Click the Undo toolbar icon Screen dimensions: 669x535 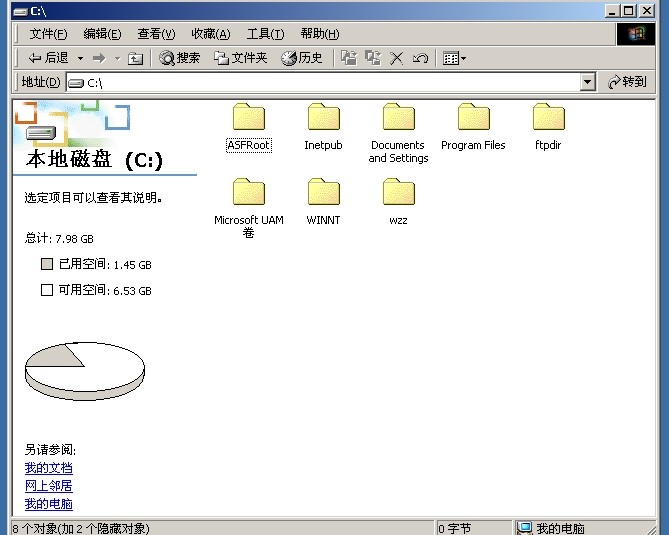(x=420, y=58)
